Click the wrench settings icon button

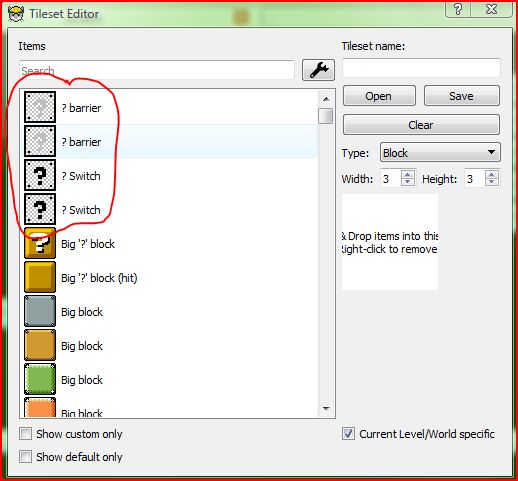click(x=318, y=70)
